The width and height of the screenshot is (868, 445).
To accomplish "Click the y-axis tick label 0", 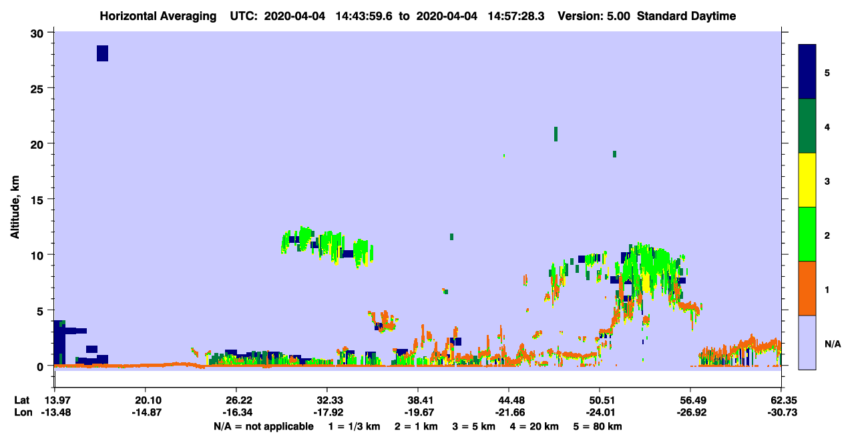I will [41, 366].
